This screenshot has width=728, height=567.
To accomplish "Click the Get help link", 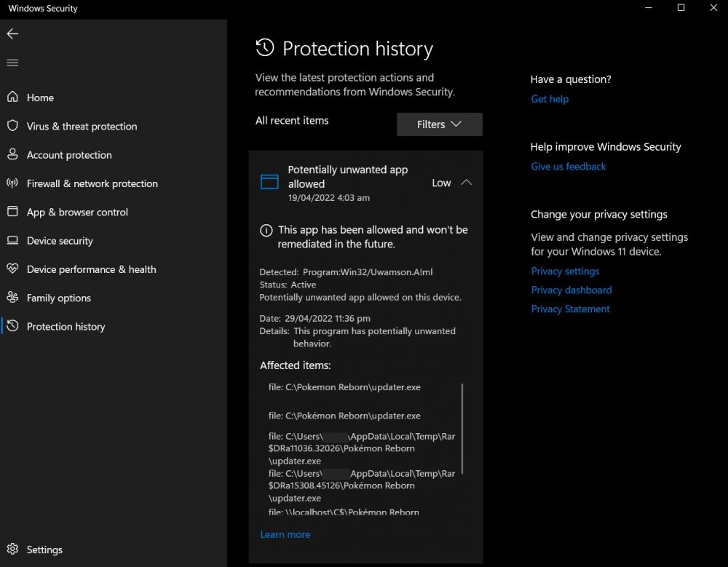I will click(x=550, y=99).
